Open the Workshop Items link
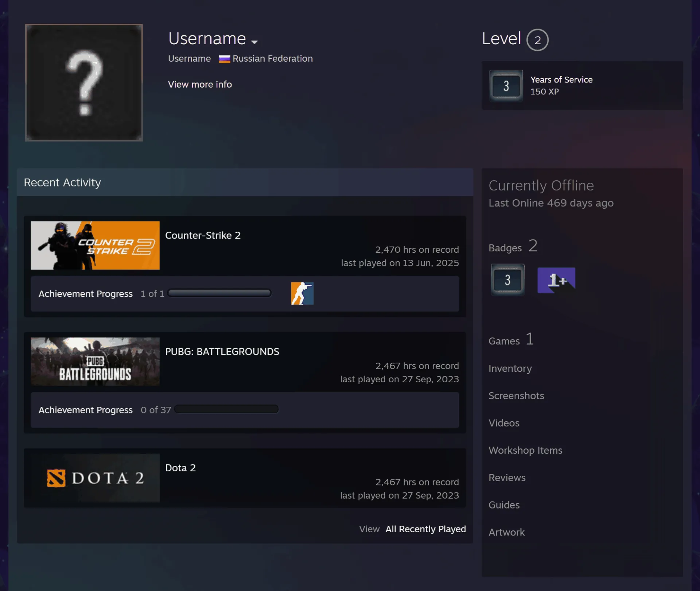The width and height of the screenshot is (700, 591). pyautogui.click(x=525, y=450)
